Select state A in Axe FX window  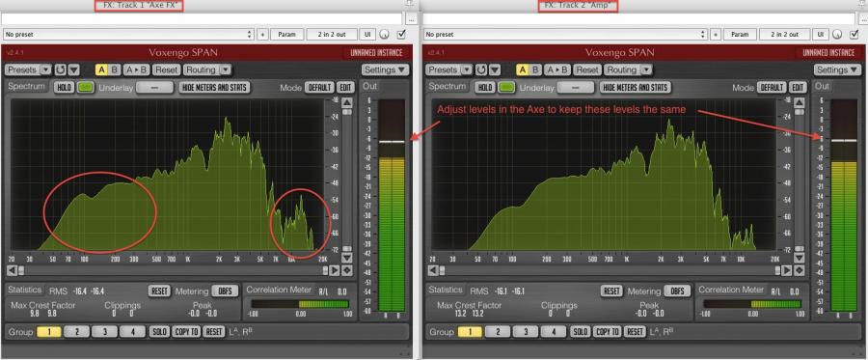pyautogui.click(x=102, y=69)
